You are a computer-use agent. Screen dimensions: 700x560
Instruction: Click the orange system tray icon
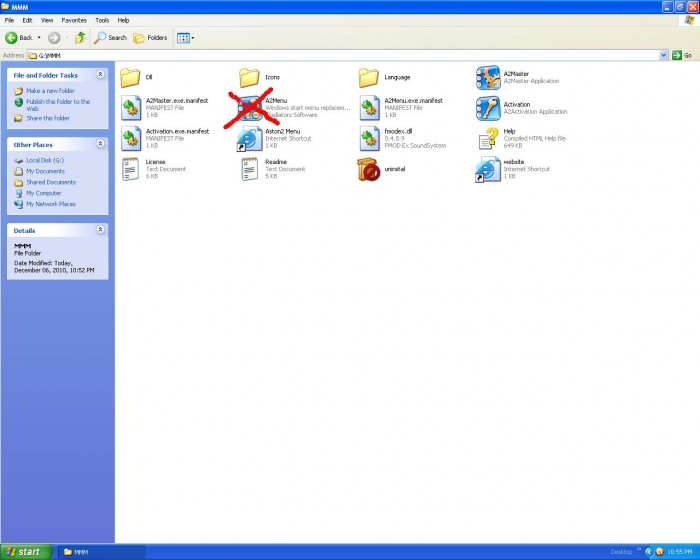(x=659, y=552)
